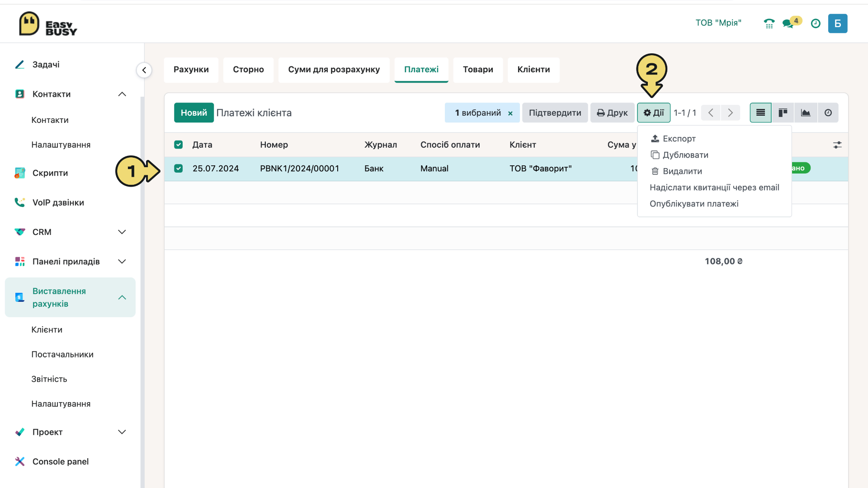Open the activities clock icon in header

point(816,23)
